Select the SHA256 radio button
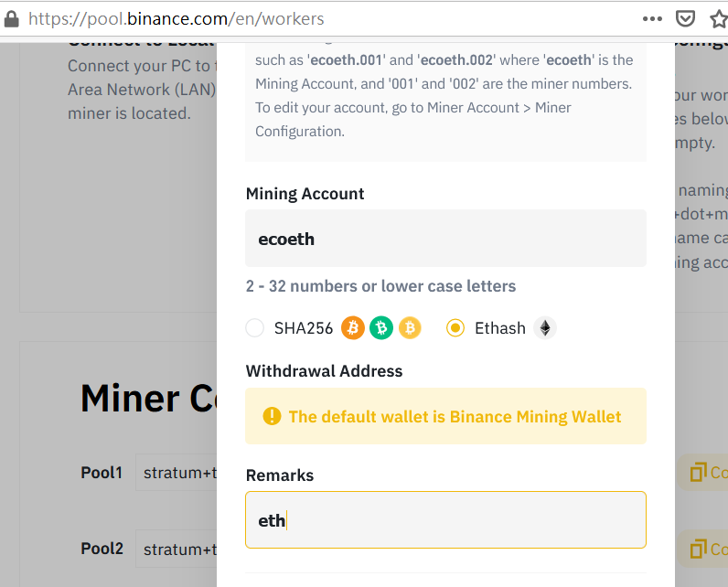Viewport: 728px width, 587px height. click(255, 328)
